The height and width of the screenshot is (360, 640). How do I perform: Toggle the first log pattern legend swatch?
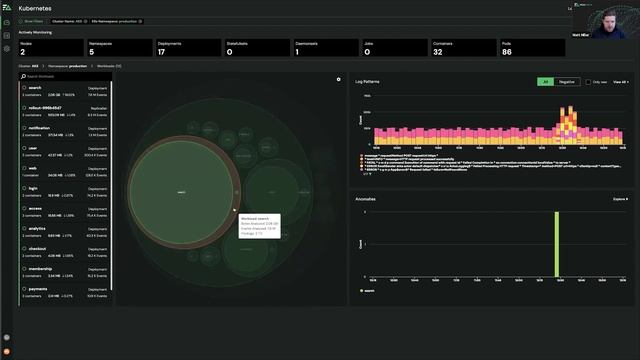click(362, 156)
